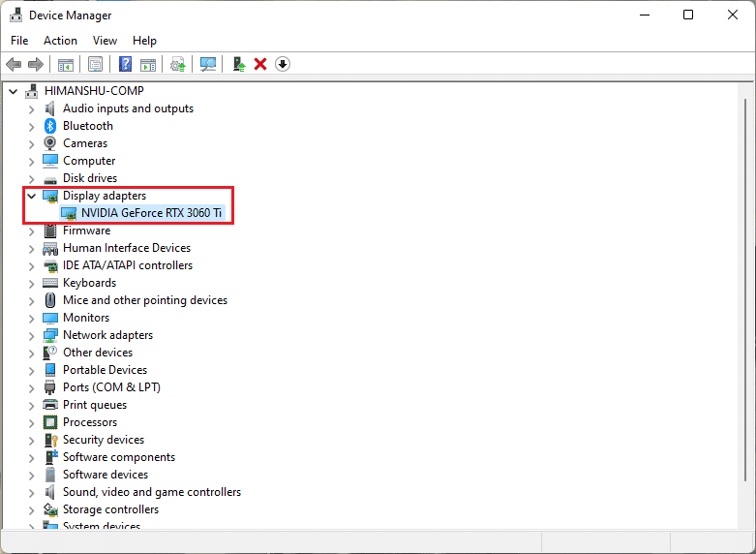The height and width of the screenshot is (554, 756).
Task: Click the Firmware chip icon
Action: [50, 231]
